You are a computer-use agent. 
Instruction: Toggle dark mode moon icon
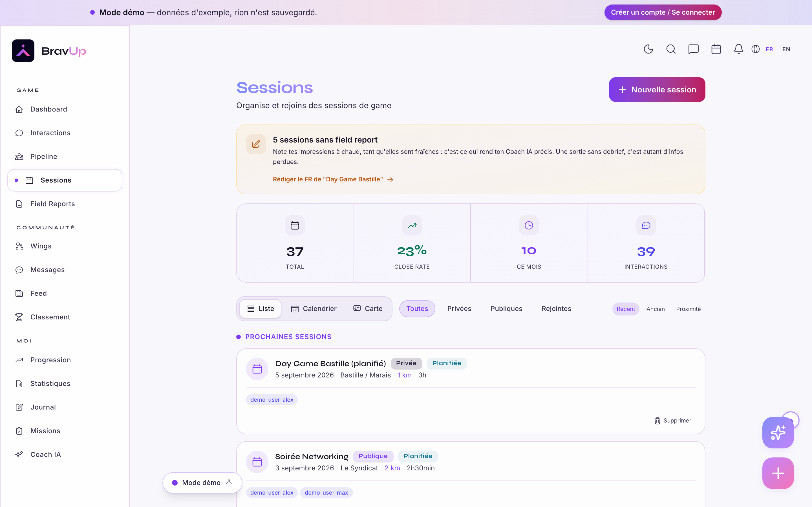click(x=648, y=49)
